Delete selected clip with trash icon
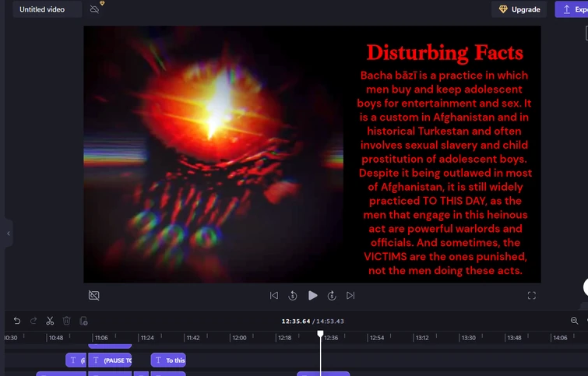 (66, 321)
